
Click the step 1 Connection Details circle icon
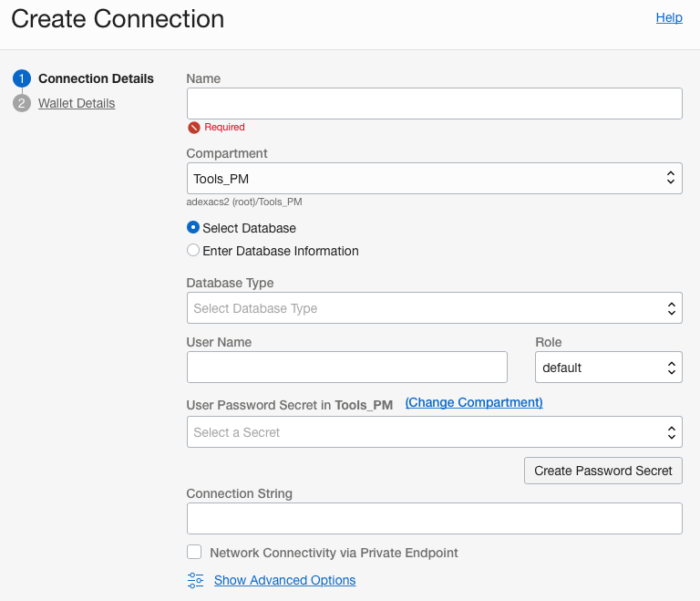pos(22,78)
